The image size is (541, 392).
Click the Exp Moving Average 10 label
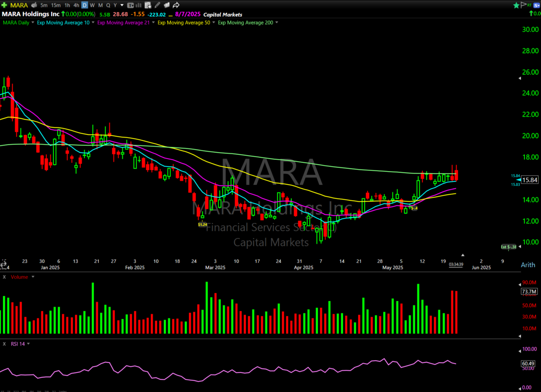tap(63, 23)
